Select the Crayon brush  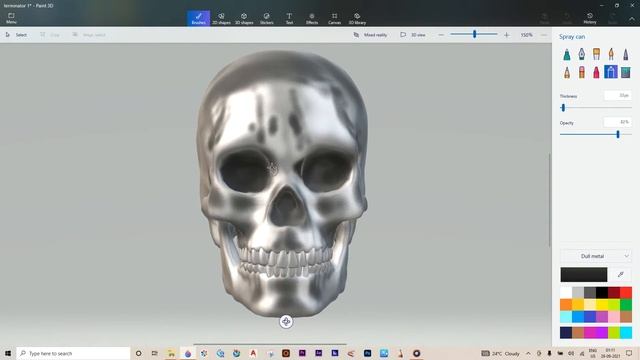[x=596, y=72]
